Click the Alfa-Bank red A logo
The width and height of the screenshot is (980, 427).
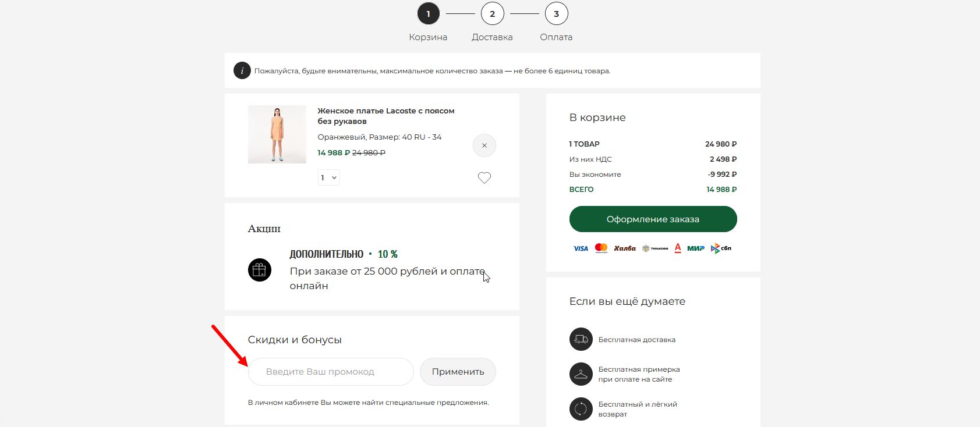[x=678, y=248]
